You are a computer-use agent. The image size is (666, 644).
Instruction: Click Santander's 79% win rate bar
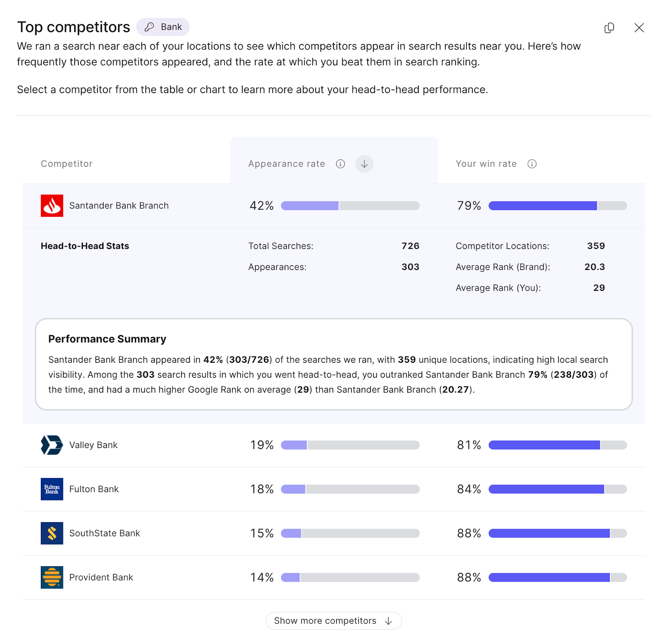557,206
